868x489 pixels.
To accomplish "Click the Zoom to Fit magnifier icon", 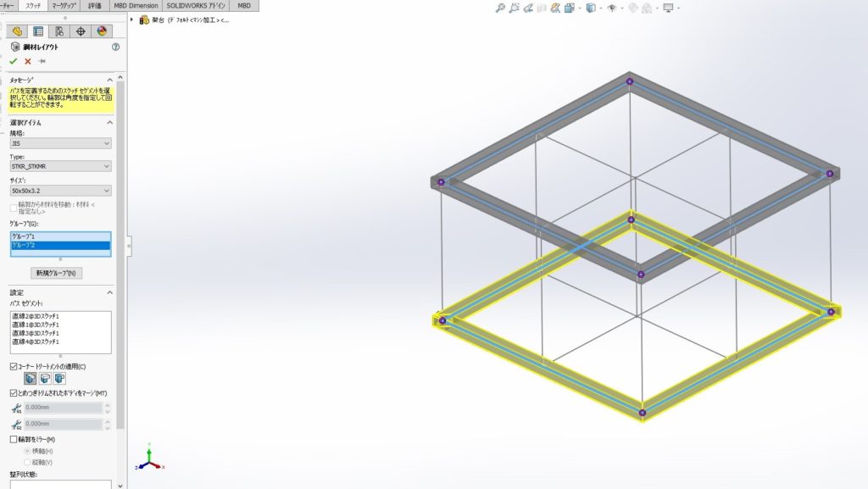I will click(501, 8).
